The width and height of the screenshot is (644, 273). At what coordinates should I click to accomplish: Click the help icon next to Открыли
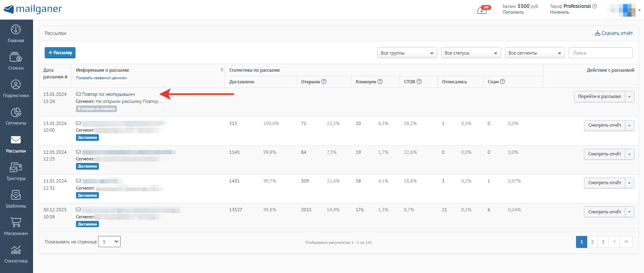pos(324,82)
